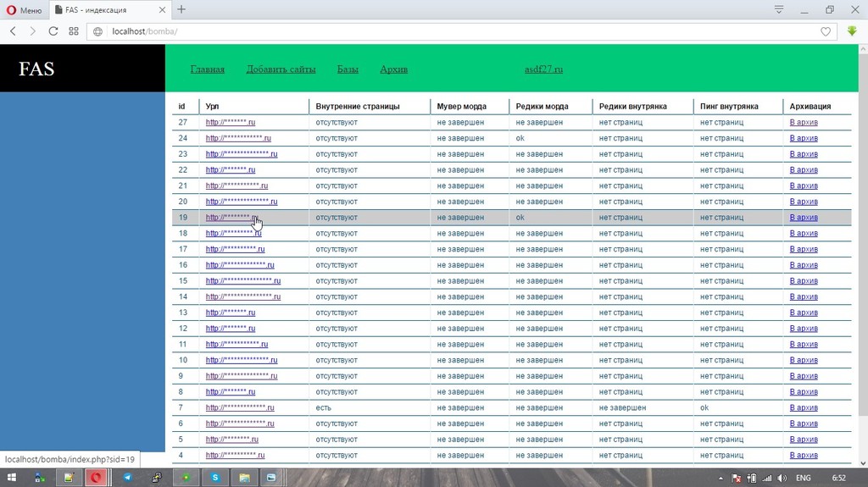Go to Добавить сайты page
The image size is (868, 487).
281,69
